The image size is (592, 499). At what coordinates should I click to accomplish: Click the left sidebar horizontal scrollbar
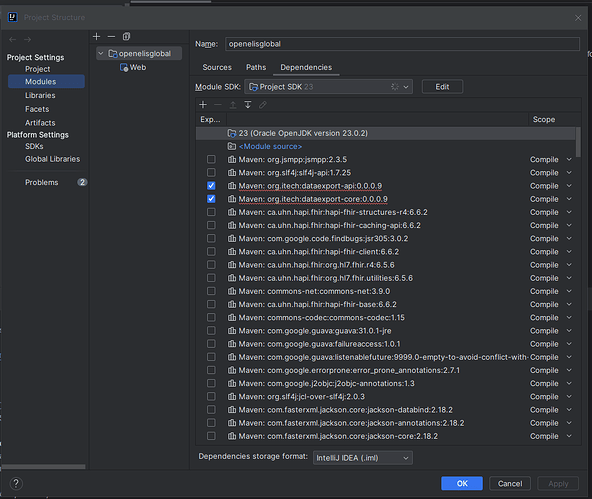point(43,467)
